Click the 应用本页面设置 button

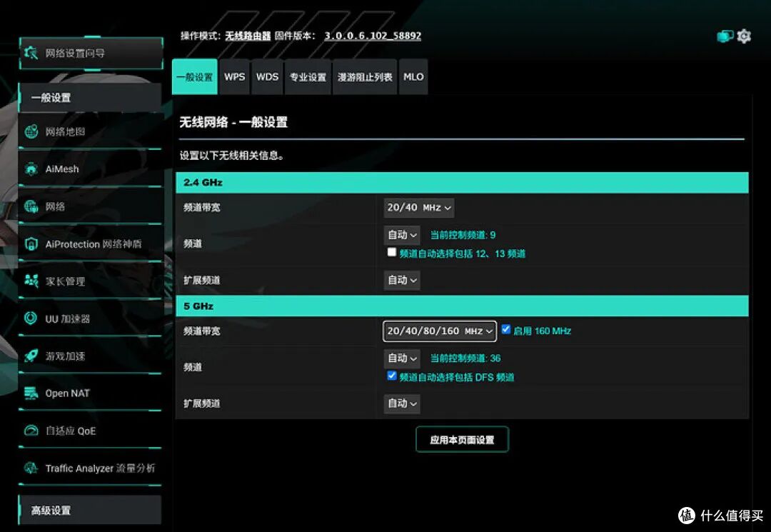(x=462, y=440)
